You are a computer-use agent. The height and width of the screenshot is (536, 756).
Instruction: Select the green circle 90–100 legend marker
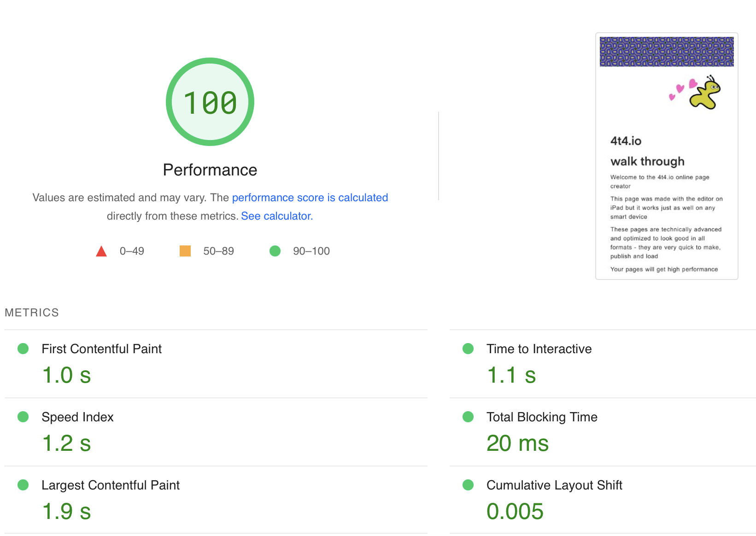[275, 251]
